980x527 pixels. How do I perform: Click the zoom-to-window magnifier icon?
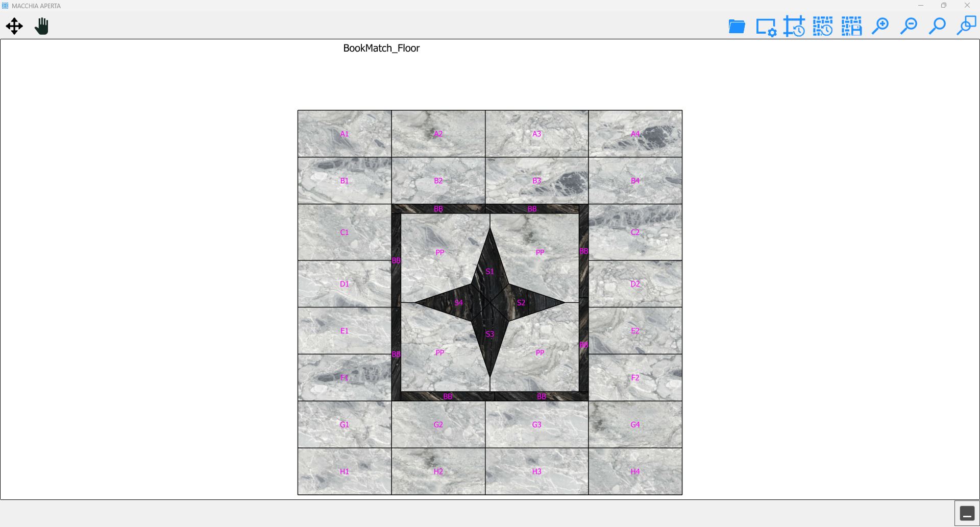(x=966, y=26)
